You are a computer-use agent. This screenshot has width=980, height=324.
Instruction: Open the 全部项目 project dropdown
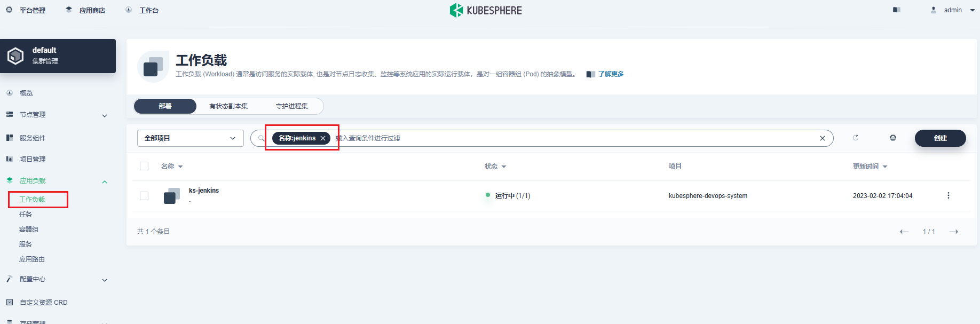point(190,138)
